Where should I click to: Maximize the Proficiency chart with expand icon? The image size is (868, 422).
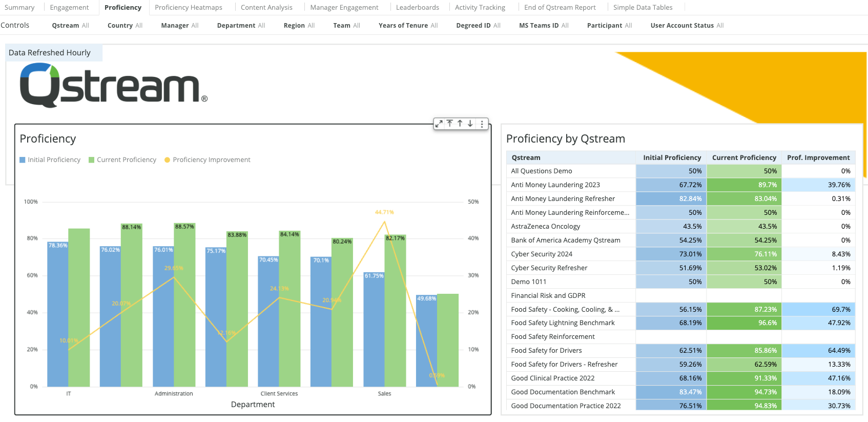pos(439,124)
